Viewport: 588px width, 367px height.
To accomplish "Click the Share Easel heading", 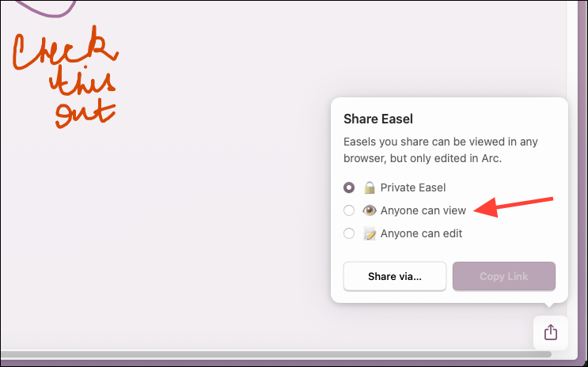I will click(x=378, y=119).
